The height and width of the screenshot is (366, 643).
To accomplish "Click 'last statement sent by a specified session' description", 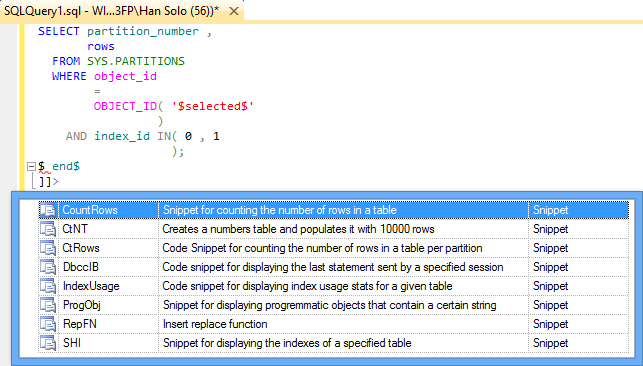I will coord(333,267).
